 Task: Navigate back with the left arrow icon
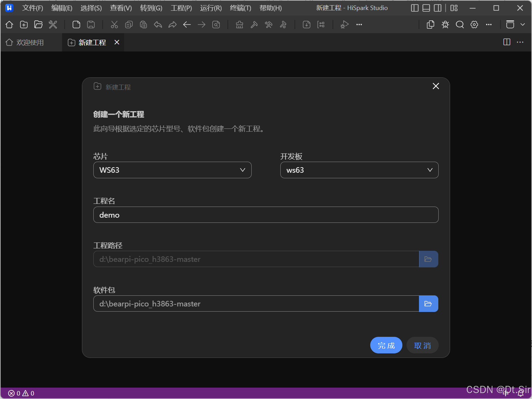(187, 25)
